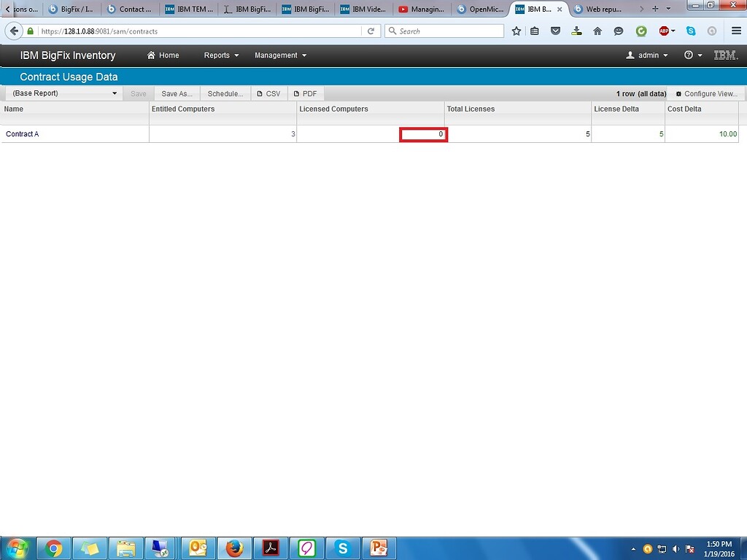Open Configure View options
The image size is (747, 560).
[705, 93]
